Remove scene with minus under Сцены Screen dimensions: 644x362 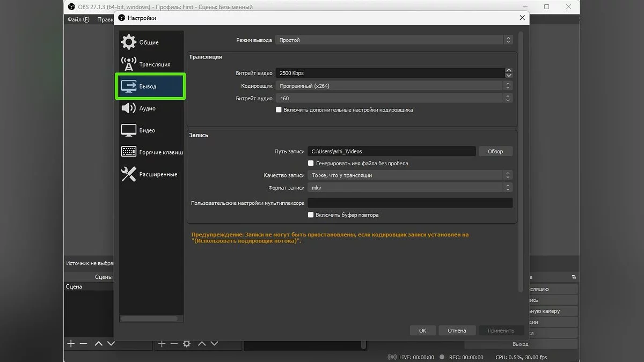[x=83, y=344]
